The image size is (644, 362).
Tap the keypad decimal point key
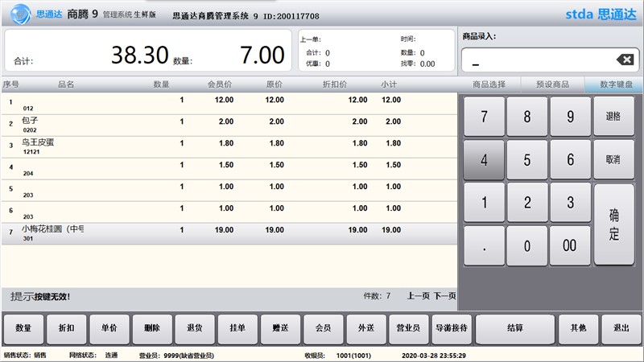485,246
